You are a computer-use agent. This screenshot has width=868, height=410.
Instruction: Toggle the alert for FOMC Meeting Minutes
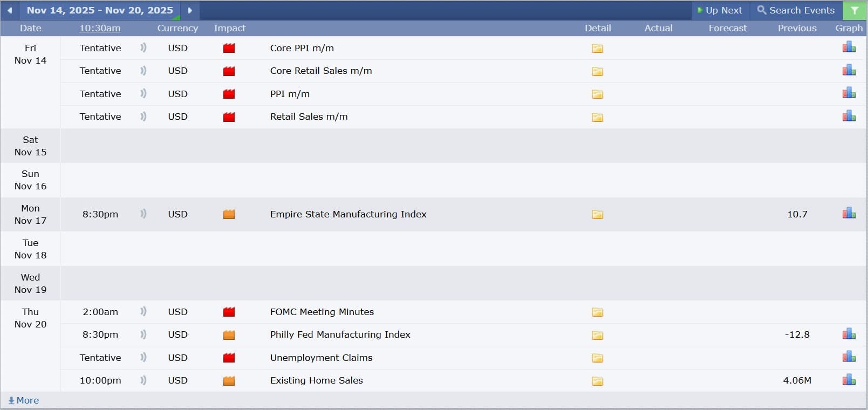click(143, 312)
